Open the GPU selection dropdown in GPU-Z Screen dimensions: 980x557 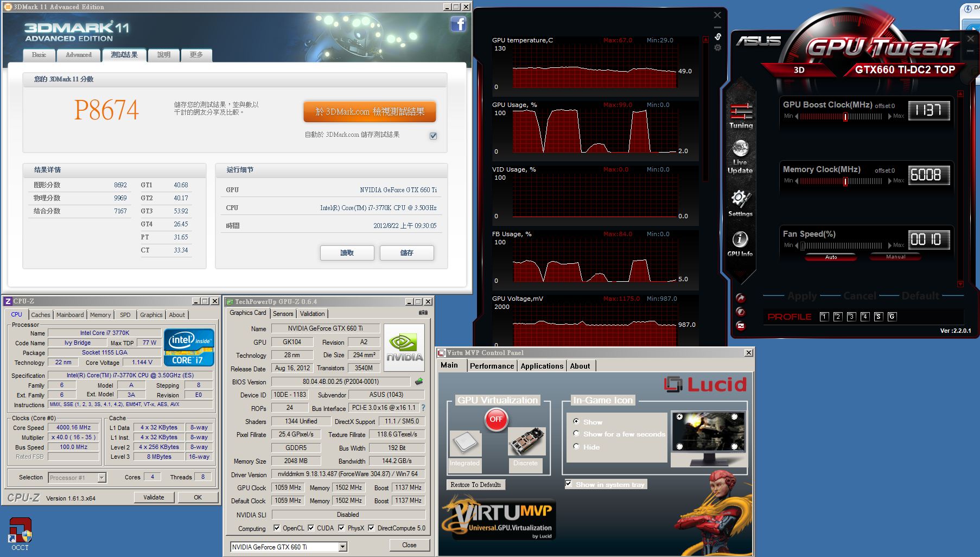point(342,547)
